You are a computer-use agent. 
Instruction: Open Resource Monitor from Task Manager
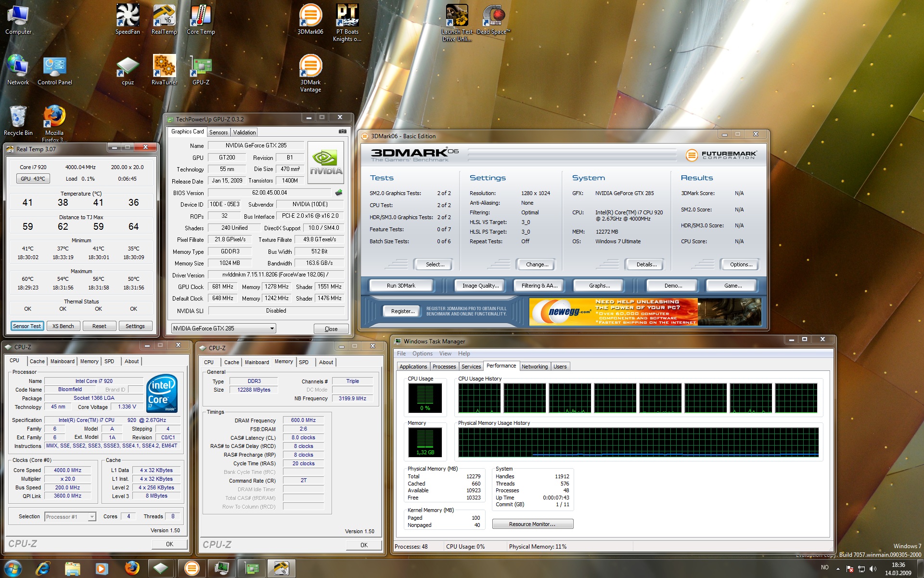[532, 524]
